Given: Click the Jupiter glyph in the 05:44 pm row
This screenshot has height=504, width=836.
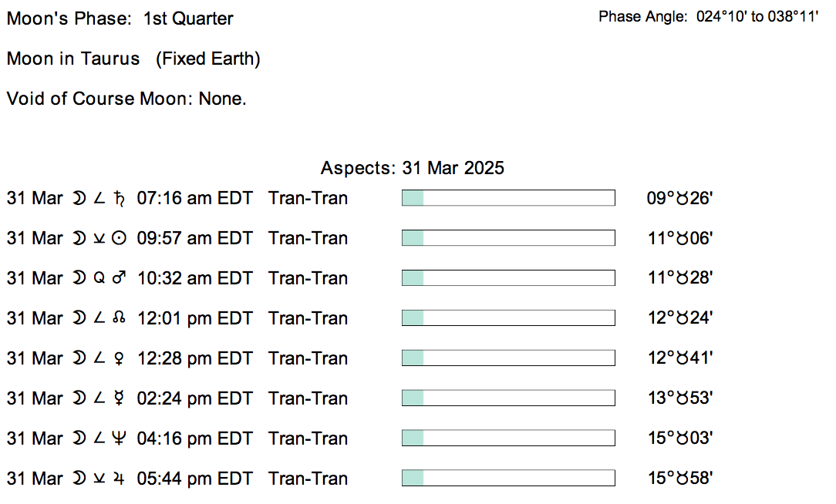Looking at the screenshot, I should point(119,479).
